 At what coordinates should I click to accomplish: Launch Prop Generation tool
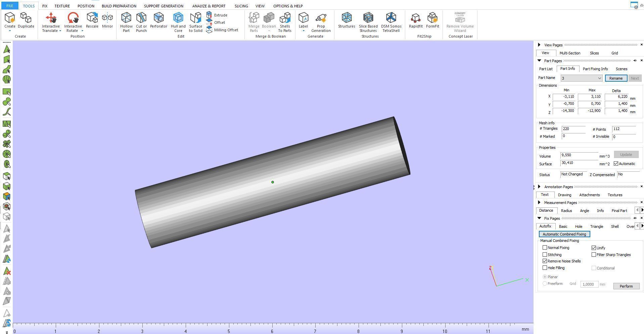(x=321, y=22)
